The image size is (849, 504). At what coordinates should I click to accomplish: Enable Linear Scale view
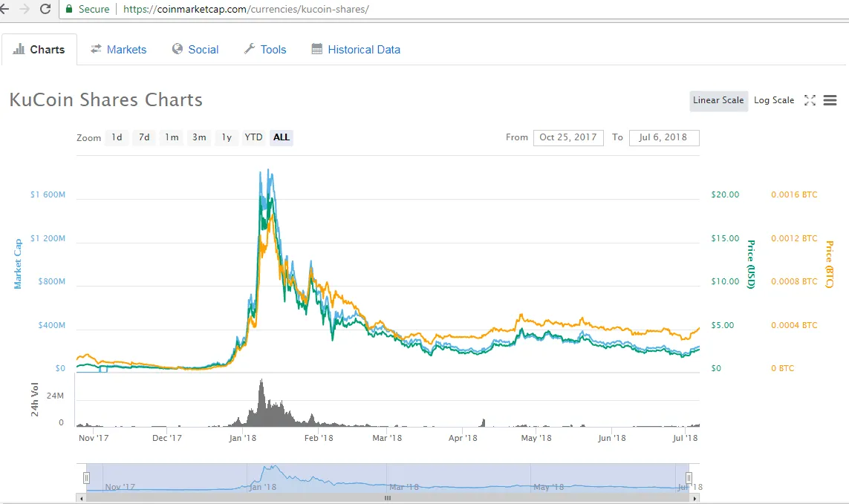[718, 101]
